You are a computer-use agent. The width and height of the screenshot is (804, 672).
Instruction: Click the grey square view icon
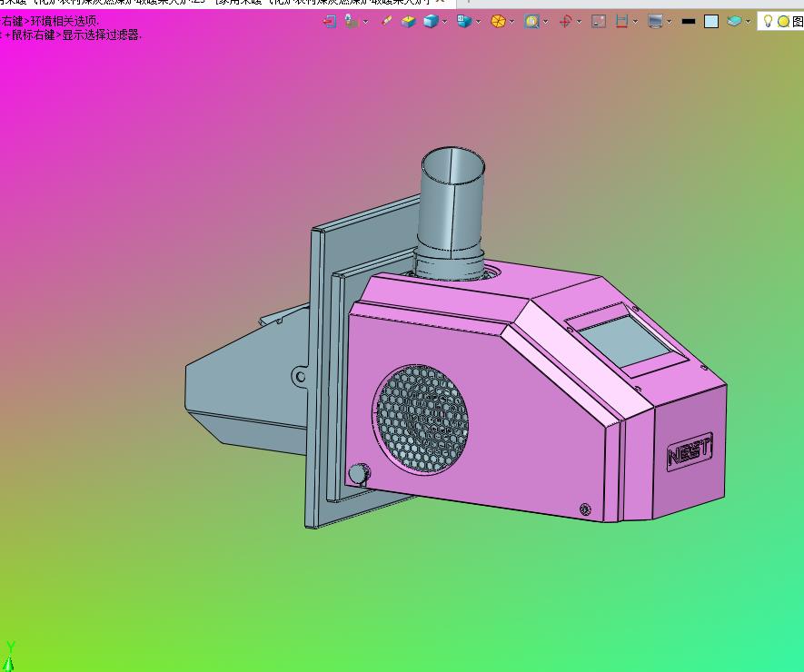[599, 22]
